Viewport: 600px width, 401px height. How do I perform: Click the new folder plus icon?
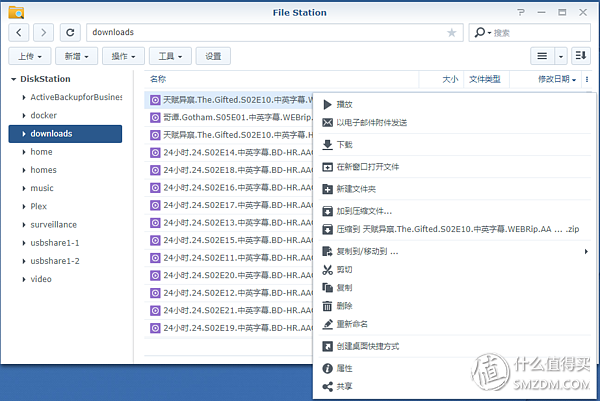(327, 189)
